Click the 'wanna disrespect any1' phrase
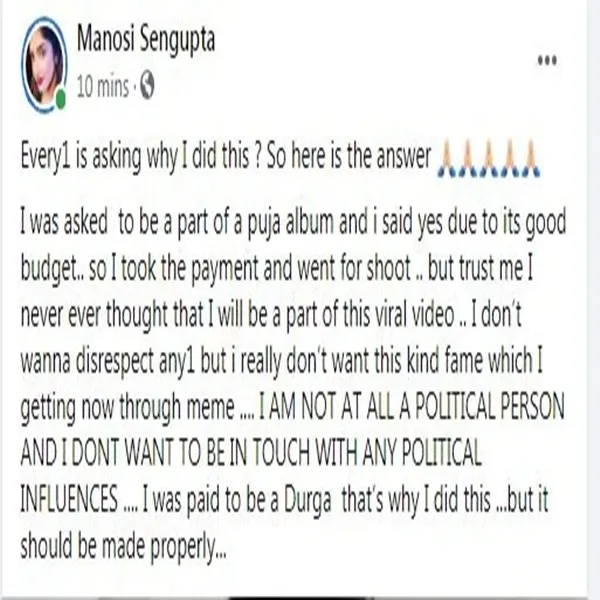600x600 pixels. pyautogui.click(x=108, y=362)
